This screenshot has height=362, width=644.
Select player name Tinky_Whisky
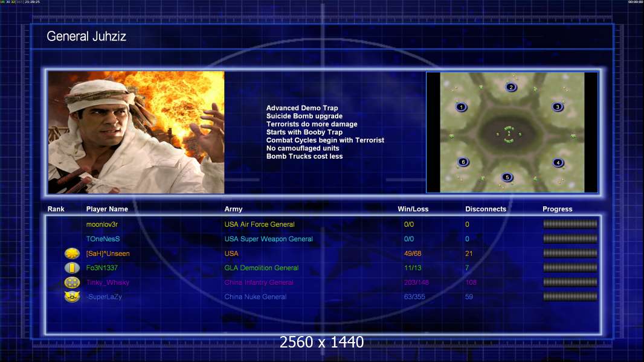[108, 282]
